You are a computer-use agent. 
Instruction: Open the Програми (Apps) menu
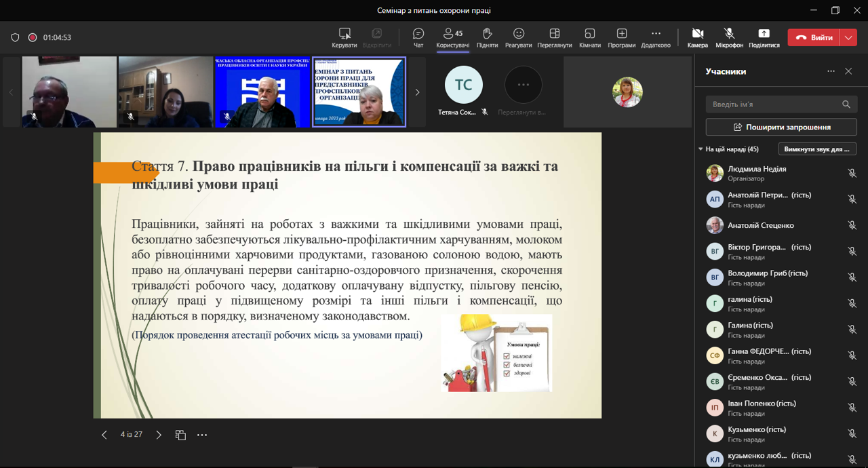621,37
